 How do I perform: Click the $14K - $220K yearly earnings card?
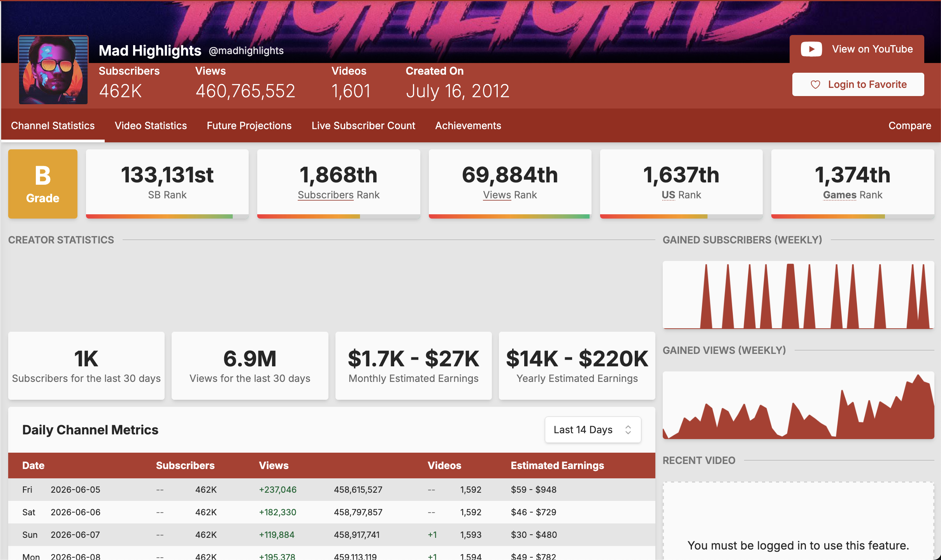[x=577, y=366]
